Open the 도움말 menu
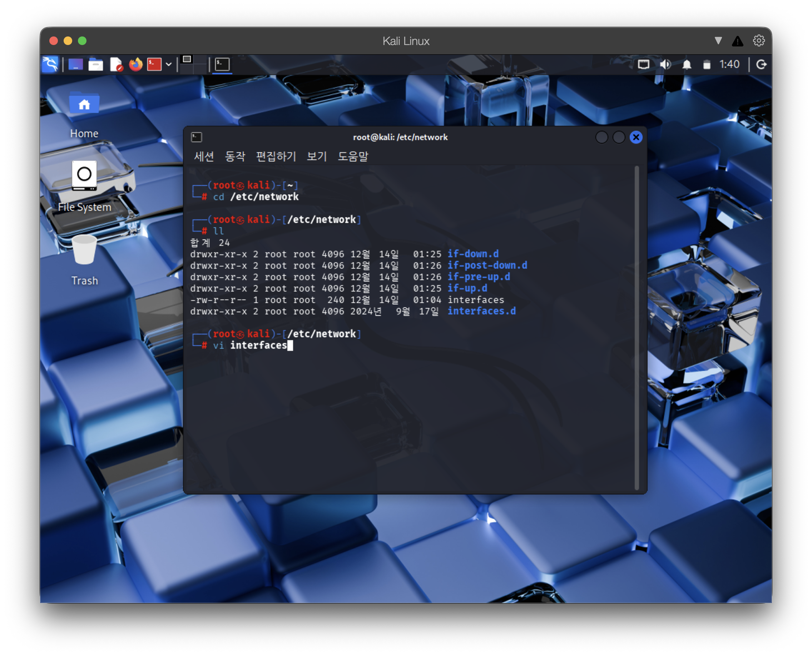Screen dimensions: 812x656 353,156
